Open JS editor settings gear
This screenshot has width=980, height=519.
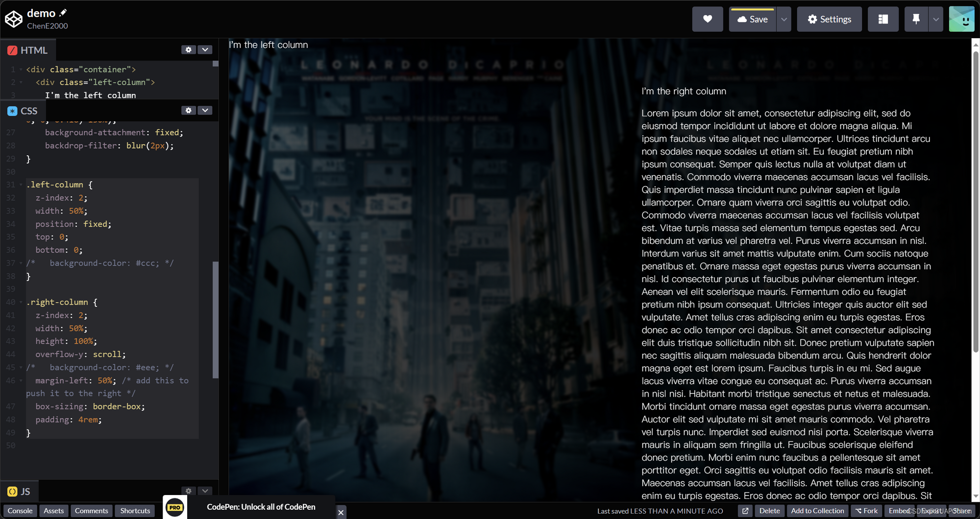189,491
